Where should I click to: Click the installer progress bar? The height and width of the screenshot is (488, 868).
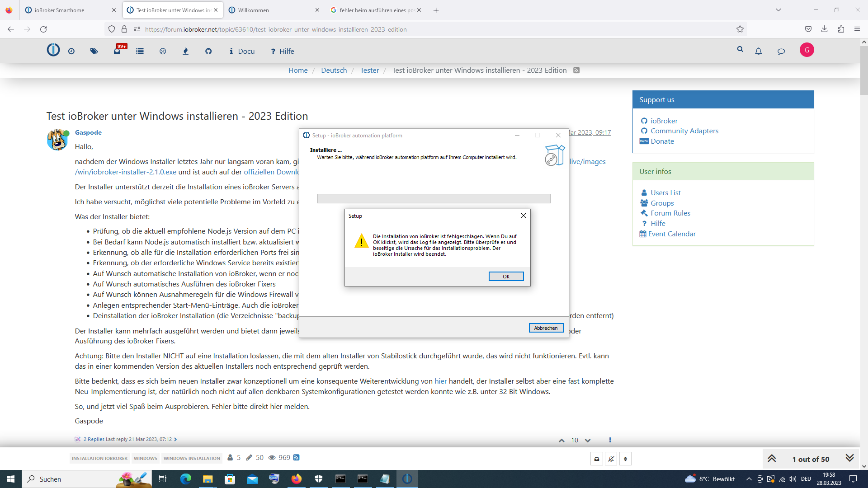434,199
